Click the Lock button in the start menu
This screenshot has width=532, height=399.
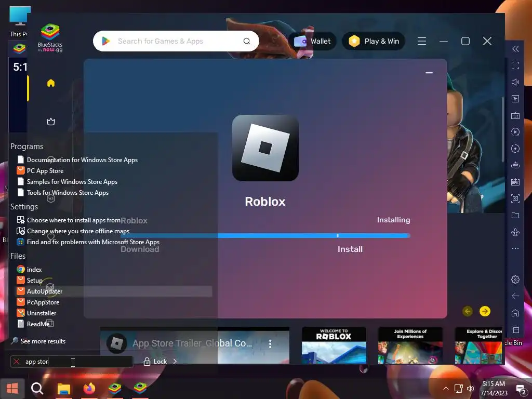(155, 362)
